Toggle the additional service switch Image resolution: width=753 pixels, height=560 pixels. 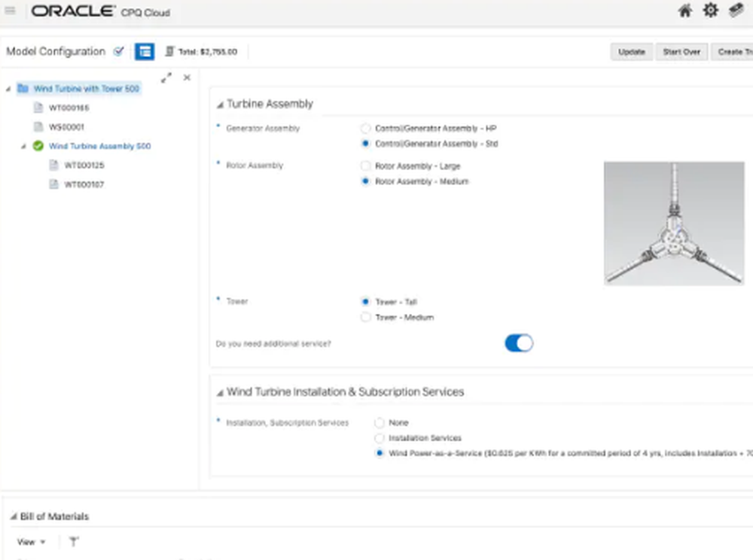click(519, 343)
